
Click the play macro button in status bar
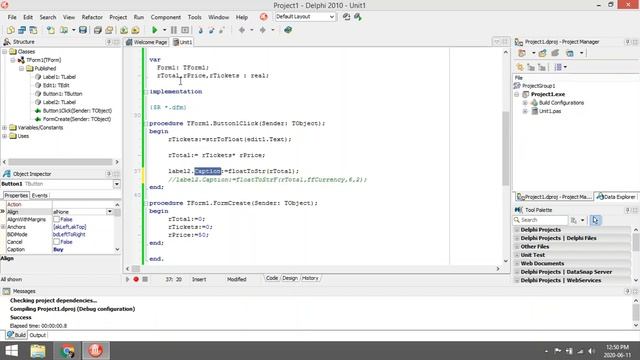coord(127,279)
